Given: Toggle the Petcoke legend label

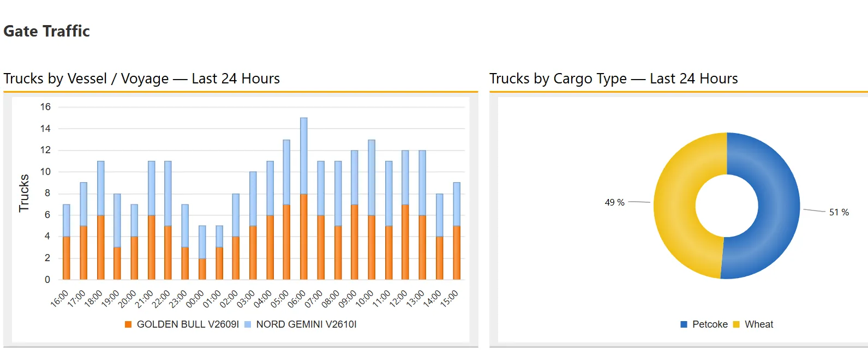Looking at the screenshot, I should click(x=710, y=324).
